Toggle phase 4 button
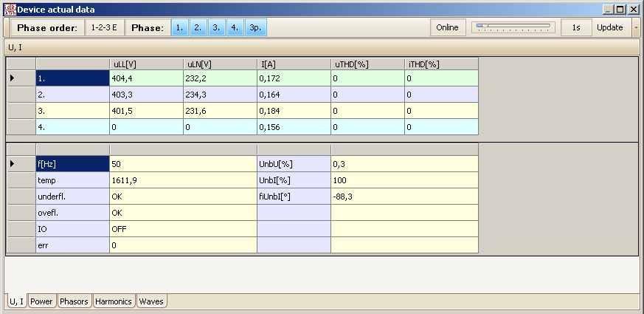Image resolution: width=644 pixels, height=314 pixels. point(235,27)
